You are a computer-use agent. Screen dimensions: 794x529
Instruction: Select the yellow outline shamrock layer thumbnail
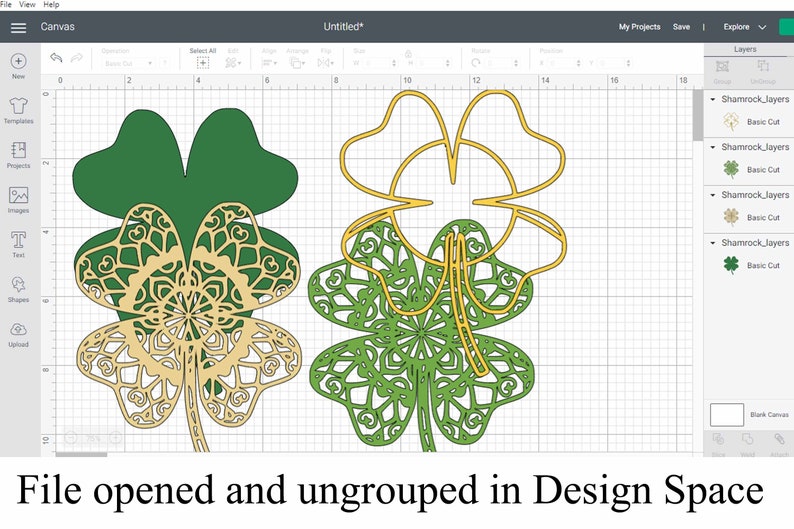click(731, 121)
